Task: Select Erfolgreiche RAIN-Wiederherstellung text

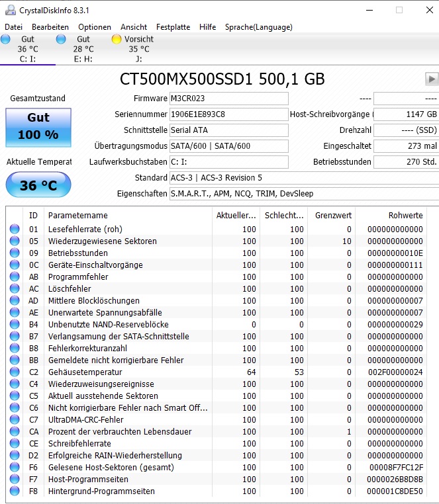Action: click(115, 455)
